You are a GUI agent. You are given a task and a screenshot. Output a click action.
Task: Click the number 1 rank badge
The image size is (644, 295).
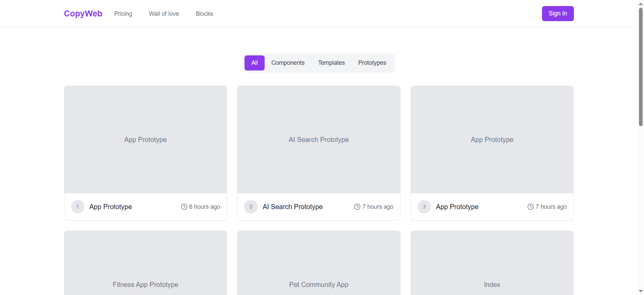click(78, 207)
